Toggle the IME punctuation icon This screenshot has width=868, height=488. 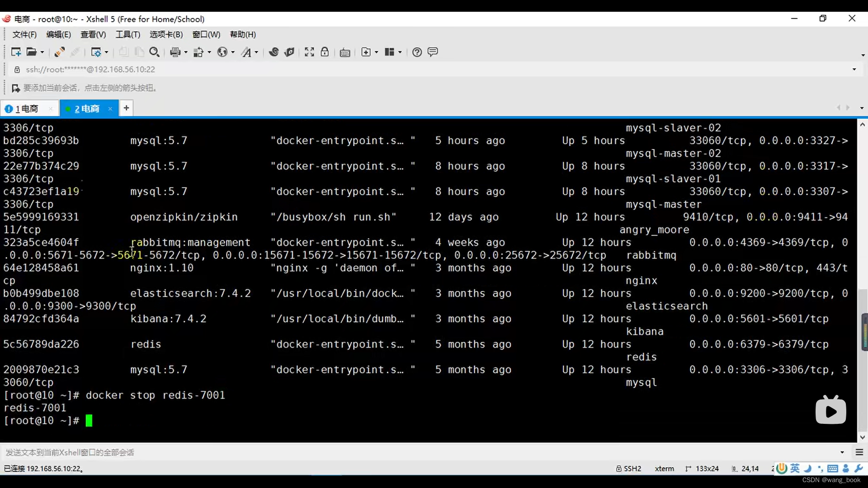pyautogui.click(x=820, y=469)
